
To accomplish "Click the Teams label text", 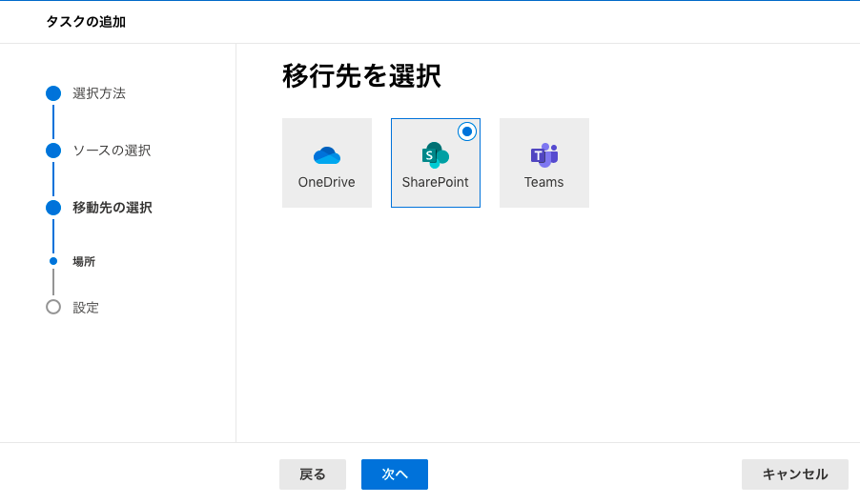I will coord(544,182).
